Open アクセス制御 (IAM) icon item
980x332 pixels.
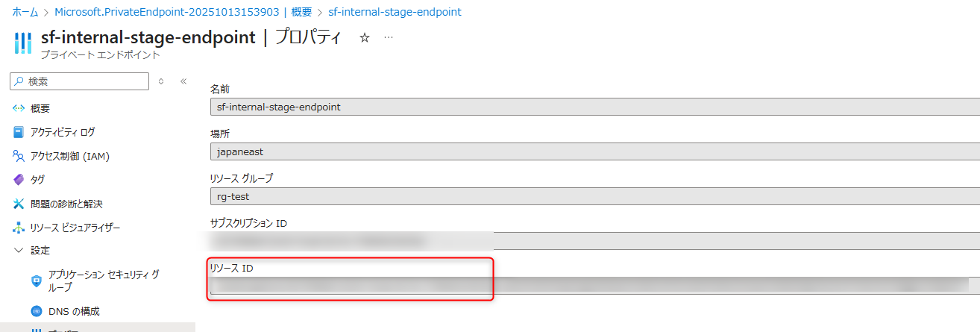(19, 156)
